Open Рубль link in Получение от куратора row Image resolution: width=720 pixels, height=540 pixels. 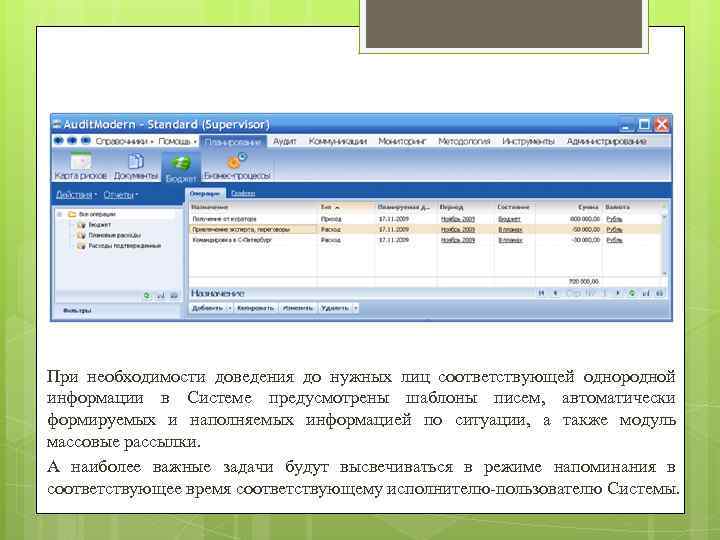click(614, 219)
